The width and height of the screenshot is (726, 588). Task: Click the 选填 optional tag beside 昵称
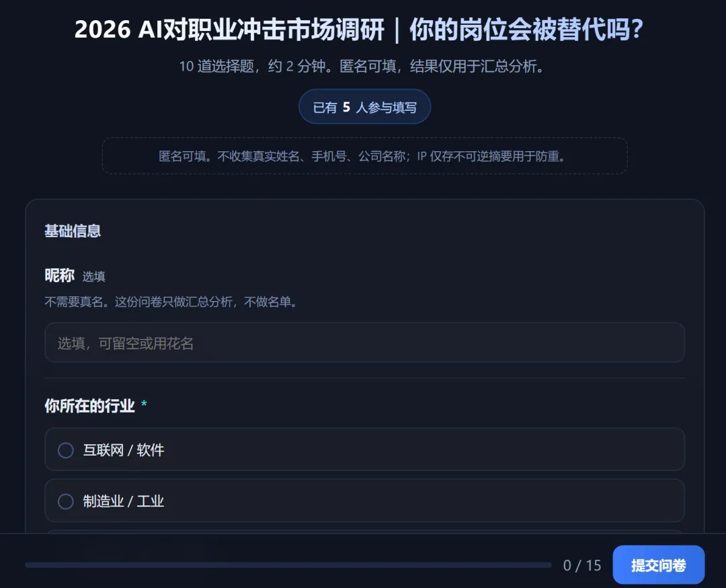(x=93, y=276)
